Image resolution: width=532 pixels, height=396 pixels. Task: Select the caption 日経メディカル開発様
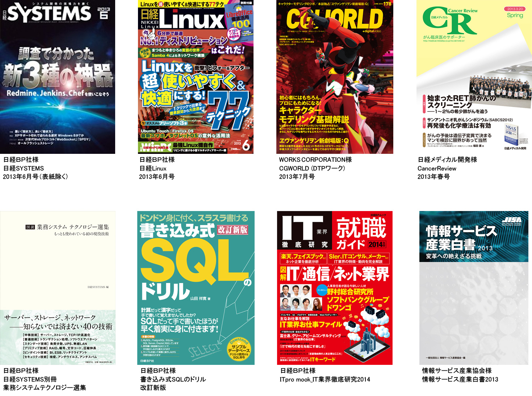[447, 160]
